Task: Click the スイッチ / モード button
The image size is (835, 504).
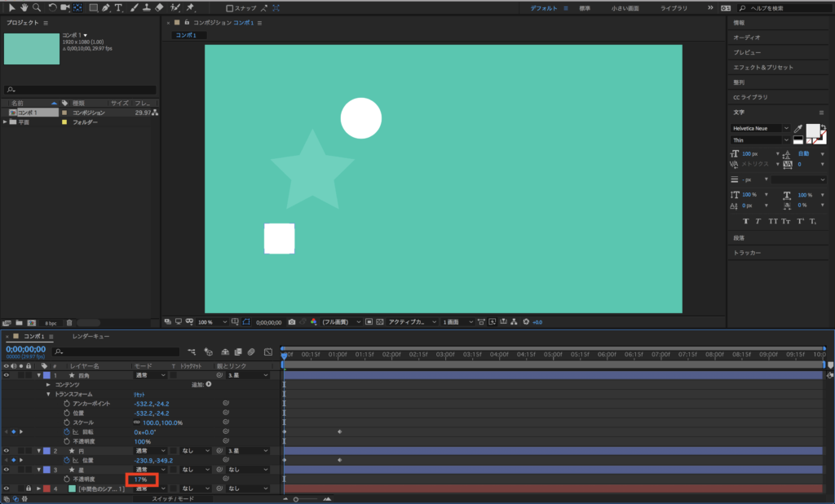Action: pos(171,498)
